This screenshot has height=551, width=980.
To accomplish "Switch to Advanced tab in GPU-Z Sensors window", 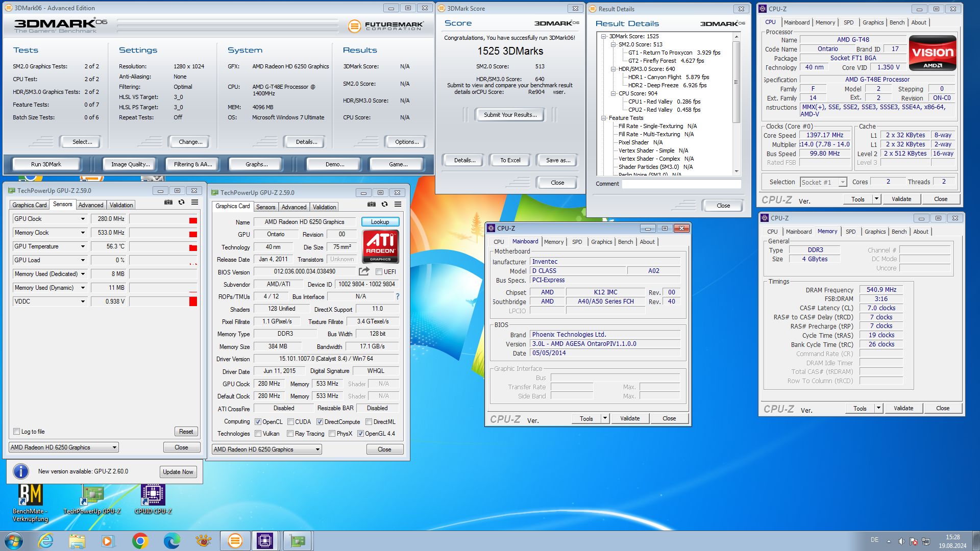I will [91, 205].
